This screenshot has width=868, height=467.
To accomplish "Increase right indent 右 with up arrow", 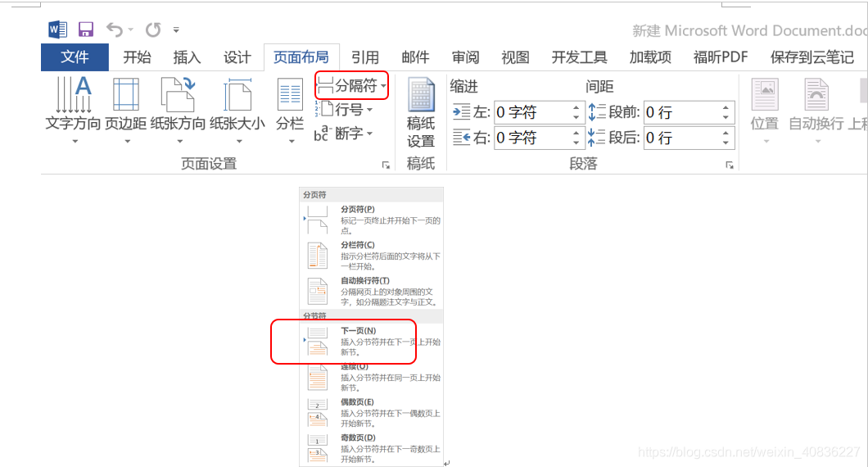I will click(576, 133).
